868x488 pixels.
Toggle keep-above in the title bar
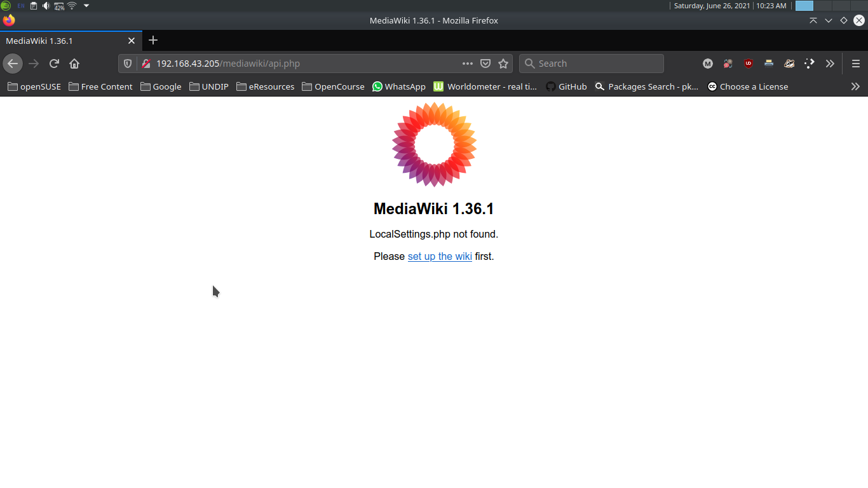tap(813, 20)
